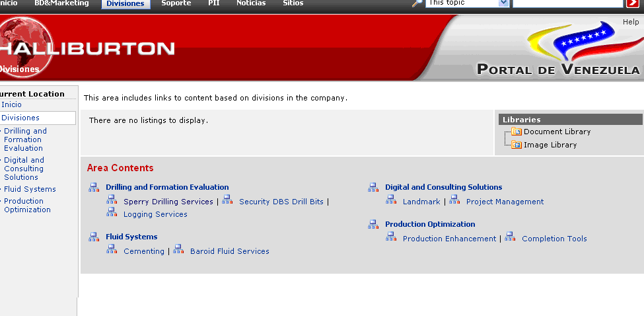Click the Venezuela flag ribbon logo

point(585,41)
